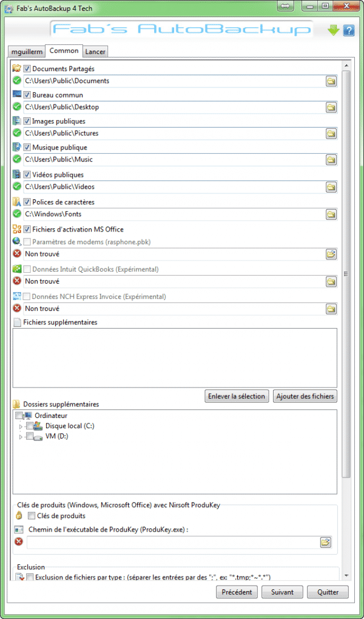Click the red error icon beside ProduKey path
The width and height of the screenshot is (364, 619).
pos(18,542)
